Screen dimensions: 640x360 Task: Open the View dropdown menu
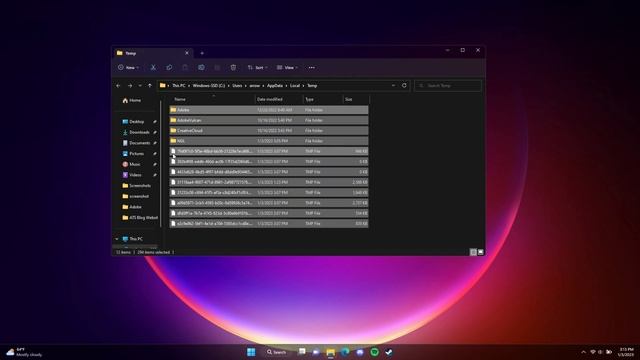(x=287, y=67)
